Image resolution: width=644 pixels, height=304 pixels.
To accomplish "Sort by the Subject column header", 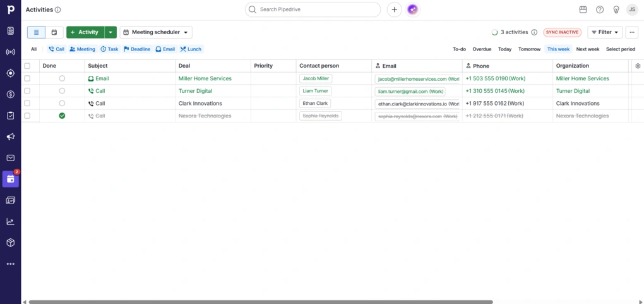I will point(98,66).
